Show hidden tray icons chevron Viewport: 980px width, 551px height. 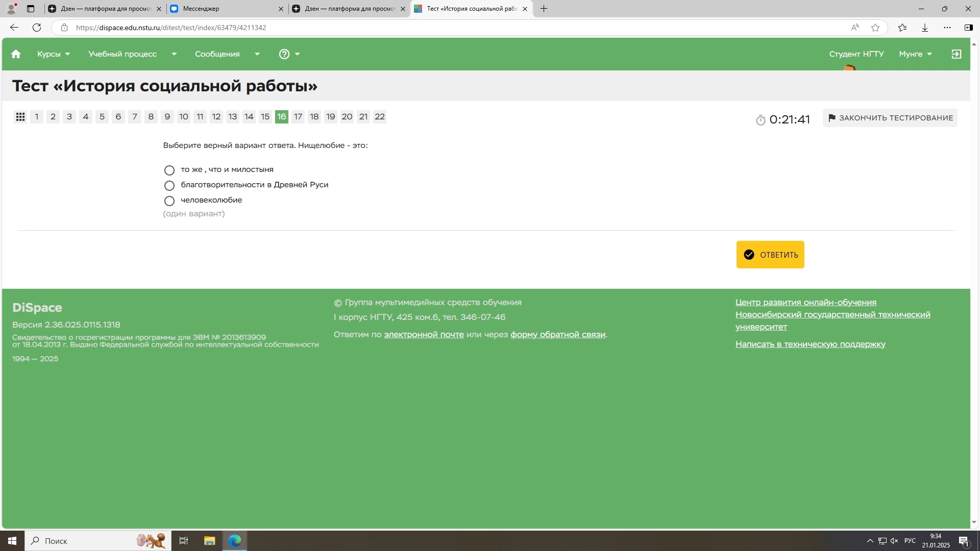(870, 541)
